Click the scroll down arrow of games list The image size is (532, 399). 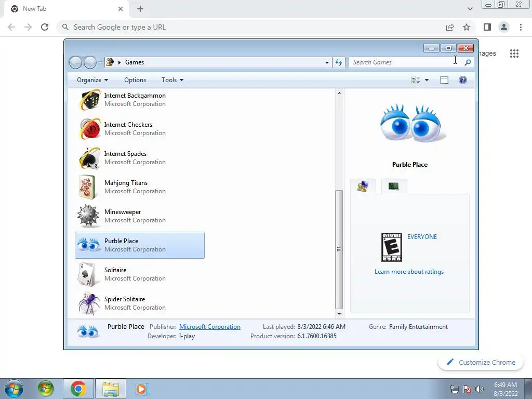[339, 314]
